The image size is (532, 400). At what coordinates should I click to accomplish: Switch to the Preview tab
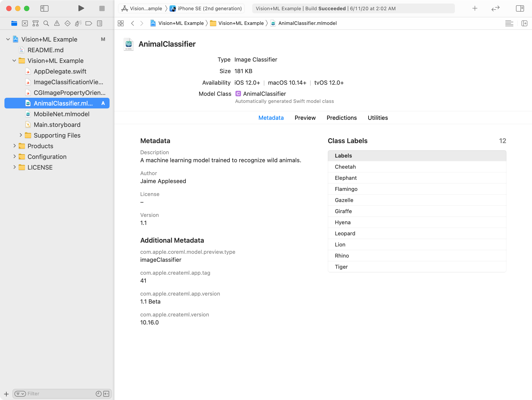pos(305,118)
